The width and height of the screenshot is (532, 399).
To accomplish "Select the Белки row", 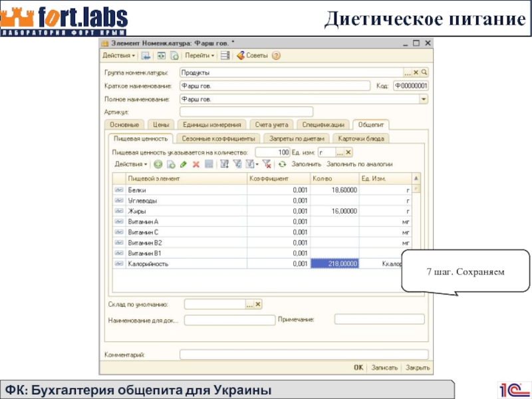I will pyautogui.click(x=262, y=190).
